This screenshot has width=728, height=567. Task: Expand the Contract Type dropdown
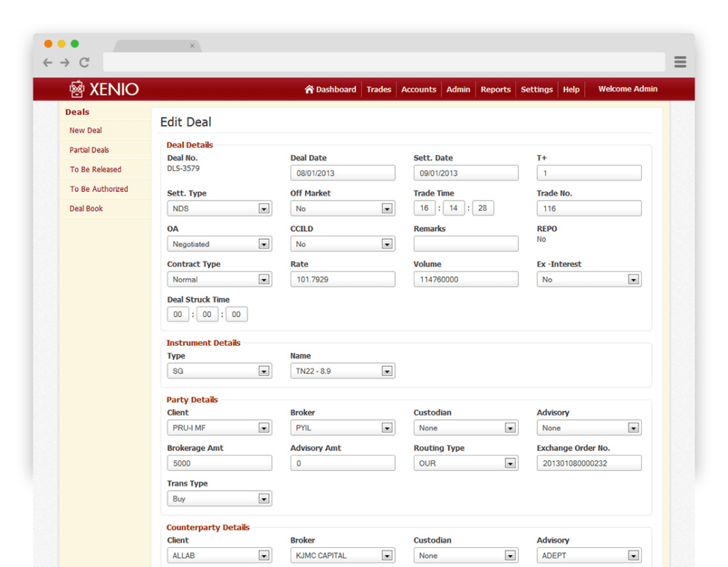(x=264, y=280)
